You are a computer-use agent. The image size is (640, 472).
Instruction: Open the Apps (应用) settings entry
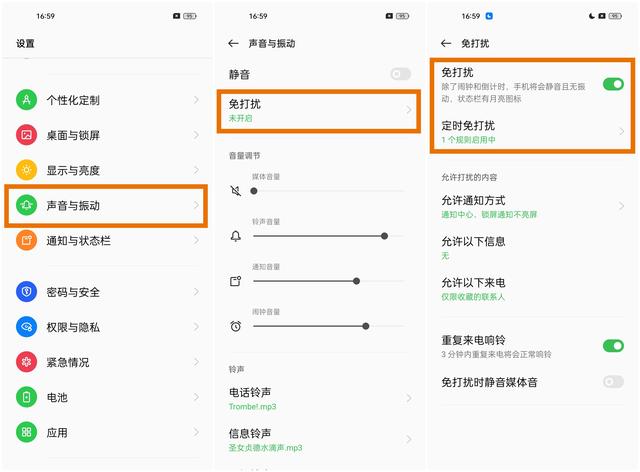[108, 432]
